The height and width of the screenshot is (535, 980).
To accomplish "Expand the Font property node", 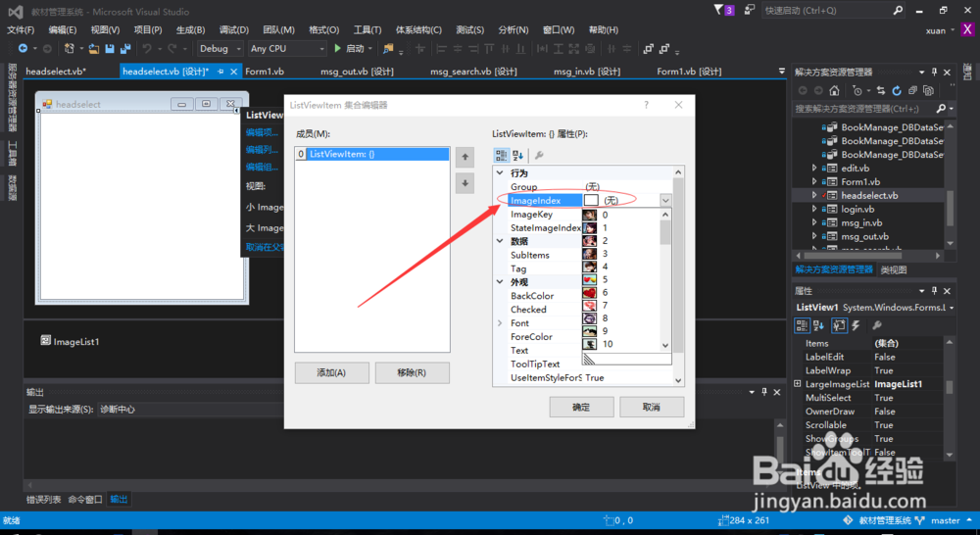I will pos(500,323).
